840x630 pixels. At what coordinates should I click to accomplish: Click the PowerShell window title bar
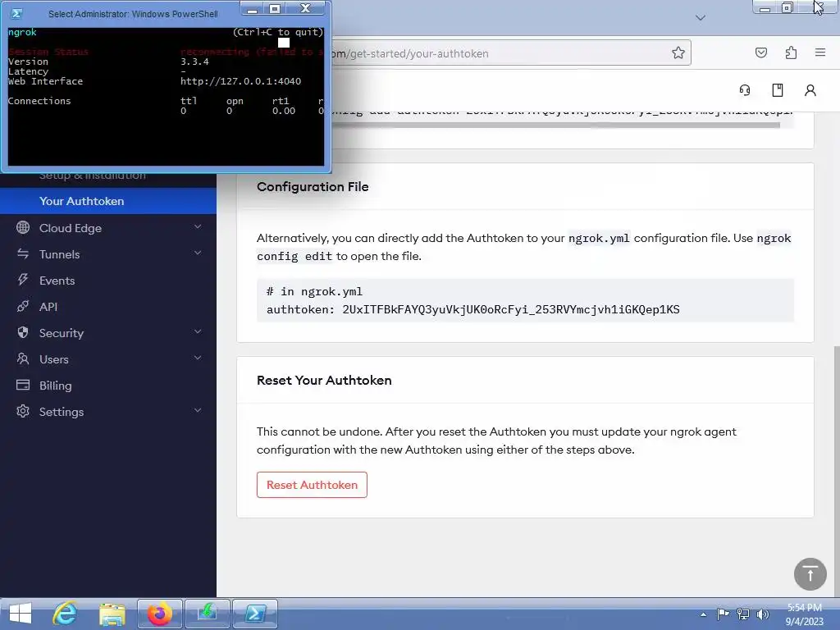click(x=133, y=14)
